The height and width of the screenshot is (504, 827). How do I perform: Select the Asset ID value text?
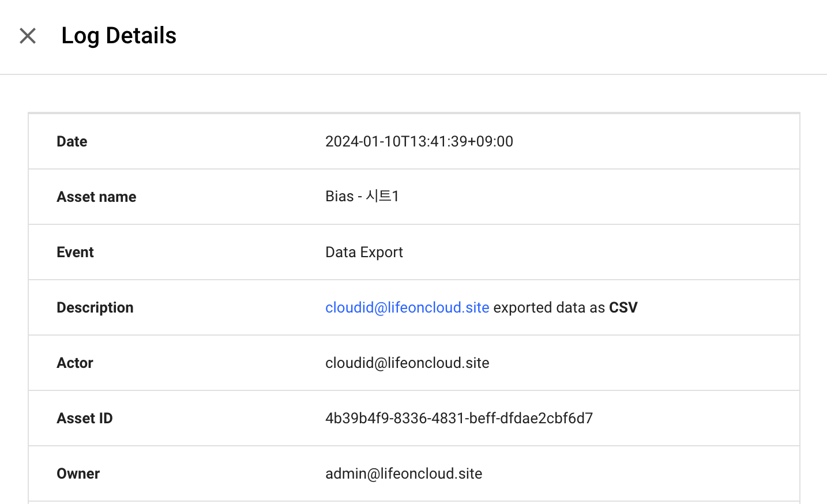[x=459, y=418]
